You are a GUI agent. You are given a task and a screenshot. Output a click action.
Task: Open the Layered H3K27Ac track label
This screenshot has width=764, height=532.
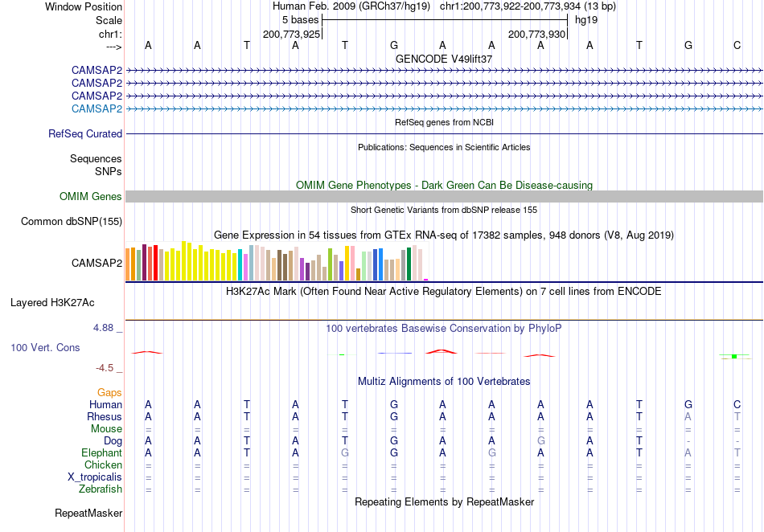point(52,302)
